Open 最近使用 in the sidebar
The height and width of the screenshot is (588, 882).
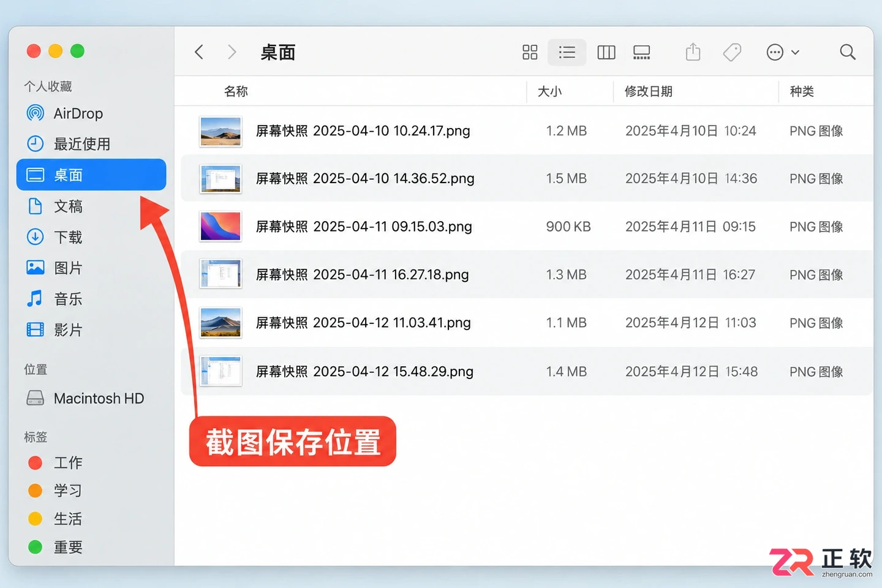pos(91,144)
